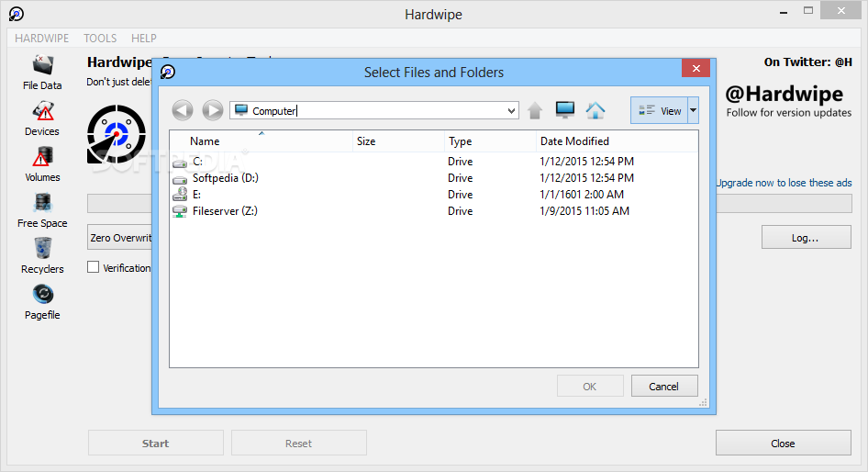Click the '1/9/2015 11:05 AM' date cell
The image size is (868, 472).
tap(584, 211)
